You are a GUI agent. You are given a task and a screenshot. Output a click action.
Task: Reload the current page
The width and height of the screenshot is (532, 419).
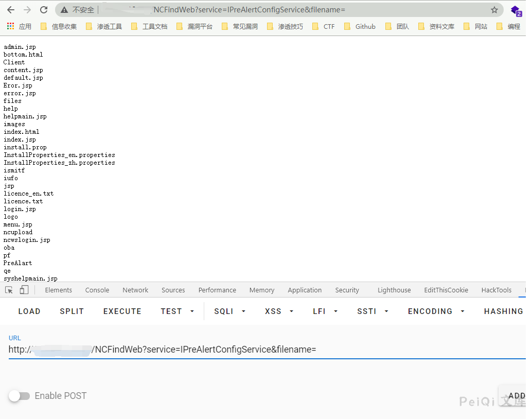click(x=44, y=10)
